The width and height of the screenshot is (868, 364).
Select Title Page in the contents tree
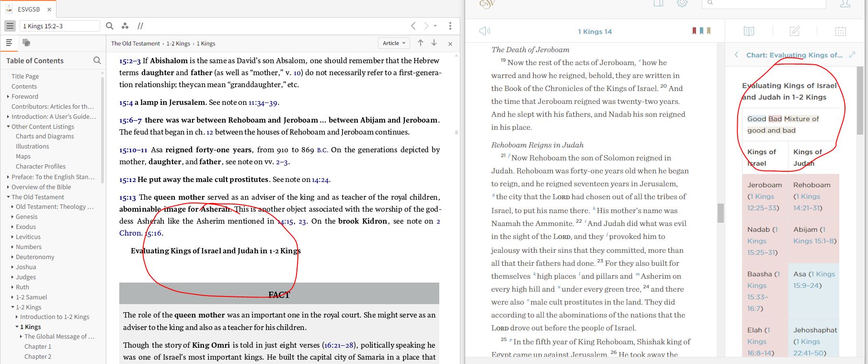click(x=25, y=76)
